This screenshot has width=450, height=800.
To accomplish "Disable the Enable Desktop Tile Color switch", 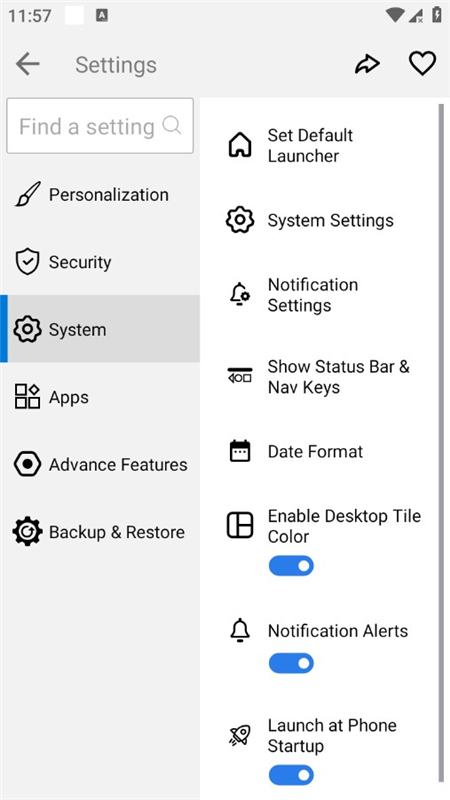I will point(291,566).
